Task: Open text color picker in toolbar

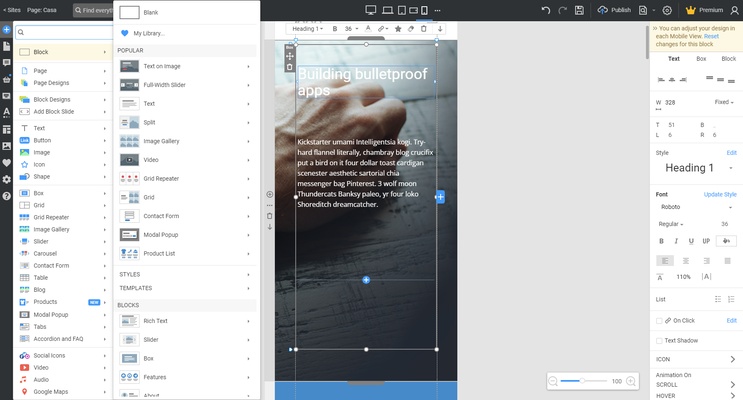Action: pyautogui.click(x=368, y=29)
